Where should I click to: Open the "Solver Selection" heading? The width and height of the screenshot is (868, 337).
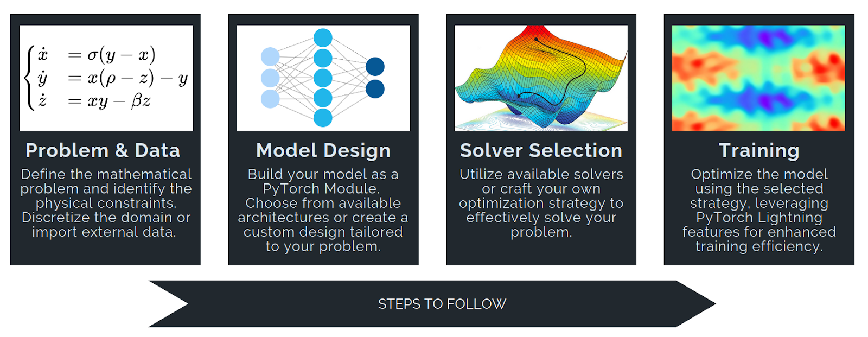[541, 150]
